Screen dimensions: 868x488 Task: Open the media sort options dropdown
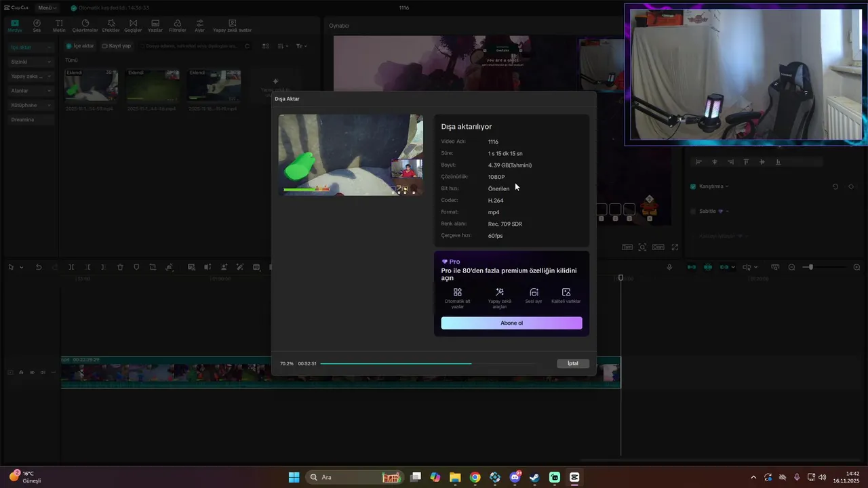tap(283, 46)
